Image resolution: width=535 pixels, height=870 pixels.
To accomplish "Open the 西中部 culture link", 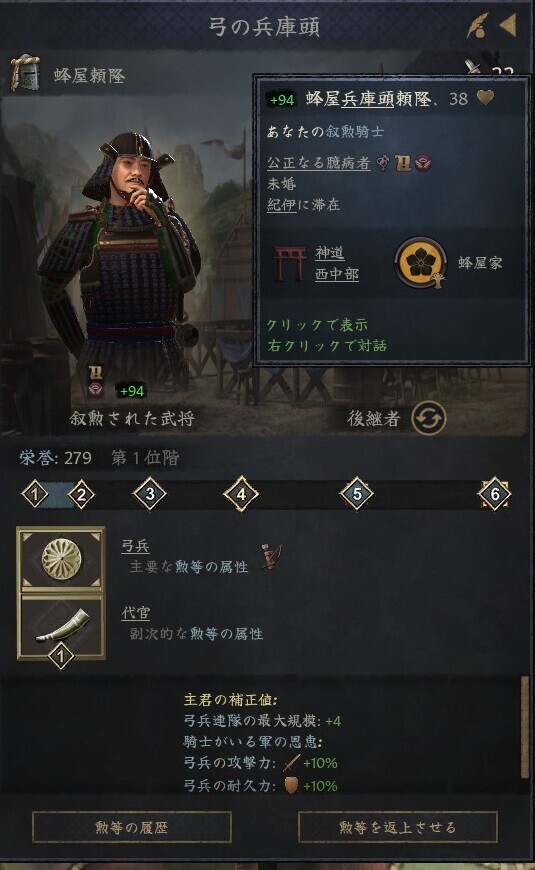I will point(337,274).
